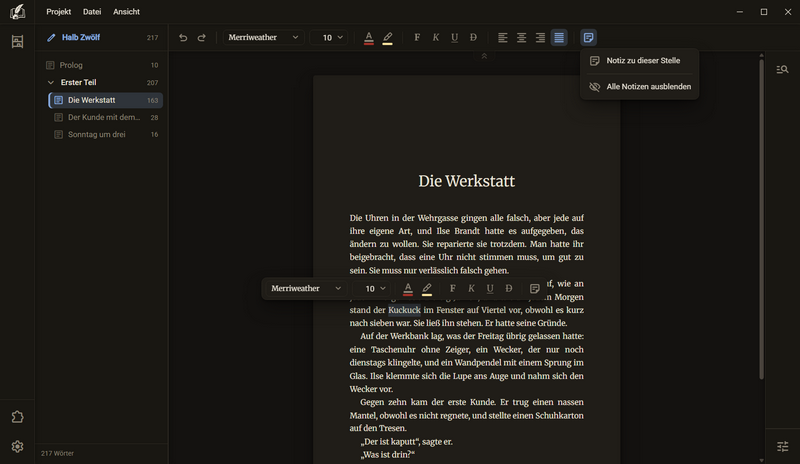Maximize the application window
The height and width of the screenshot is (464, 800).
pos(764,12)
